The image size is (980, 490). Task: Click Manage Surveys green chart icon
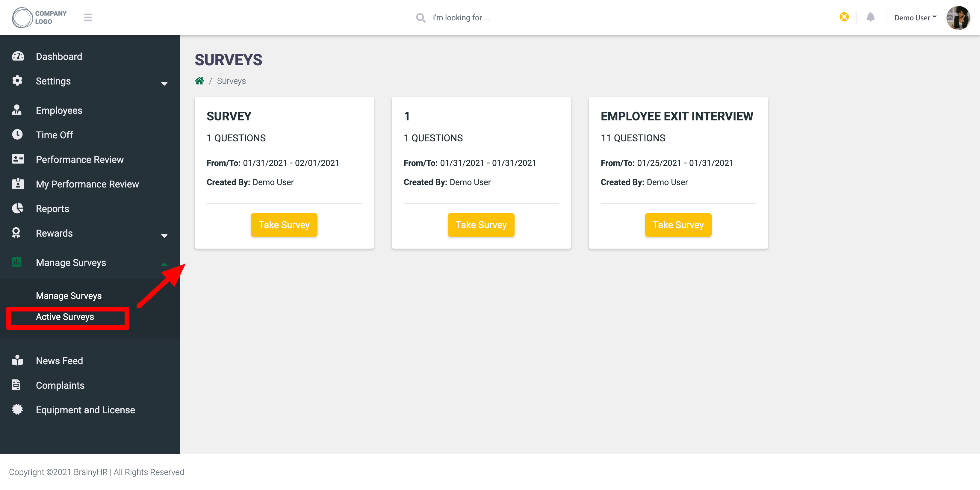pyautogui.click(x=17, y=262)
